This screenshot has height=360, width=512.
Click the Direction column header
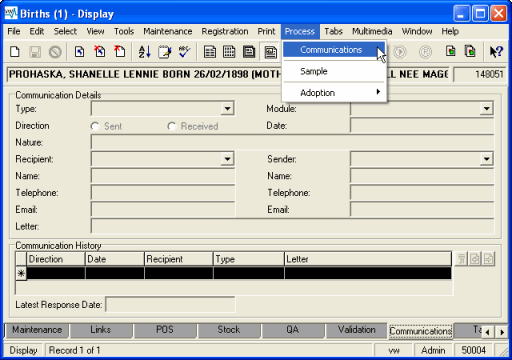click(55, 259)
